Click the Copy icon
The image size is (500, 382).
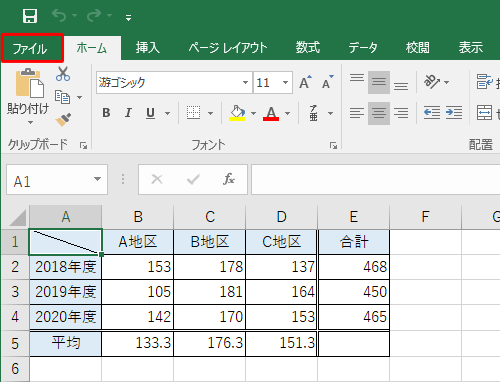62,97
